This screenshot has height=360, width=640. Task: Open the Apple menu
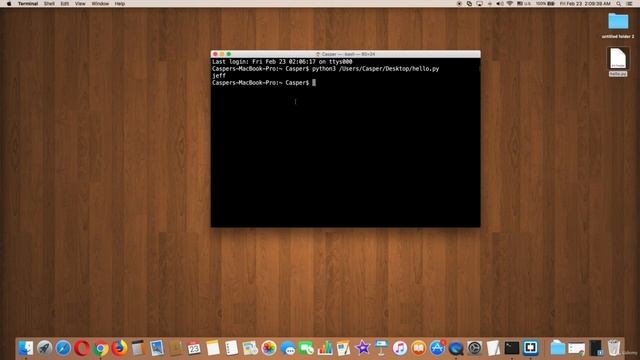click(x=9, y=3)
